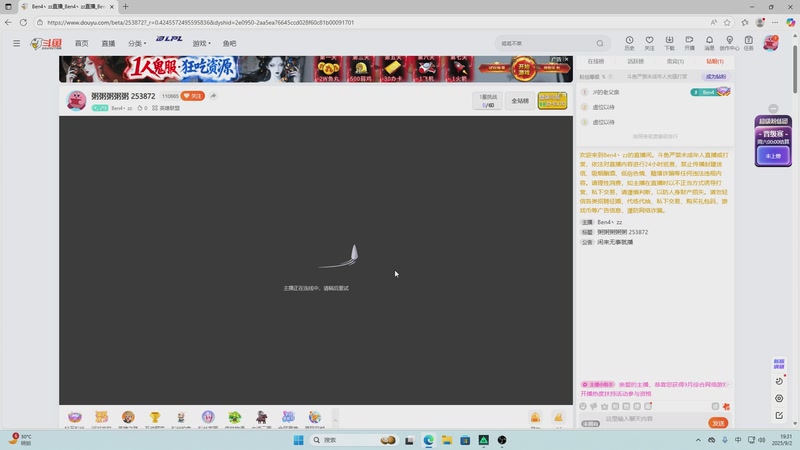
Task: Open the hamburger side menu
Action: pos(16,43)
